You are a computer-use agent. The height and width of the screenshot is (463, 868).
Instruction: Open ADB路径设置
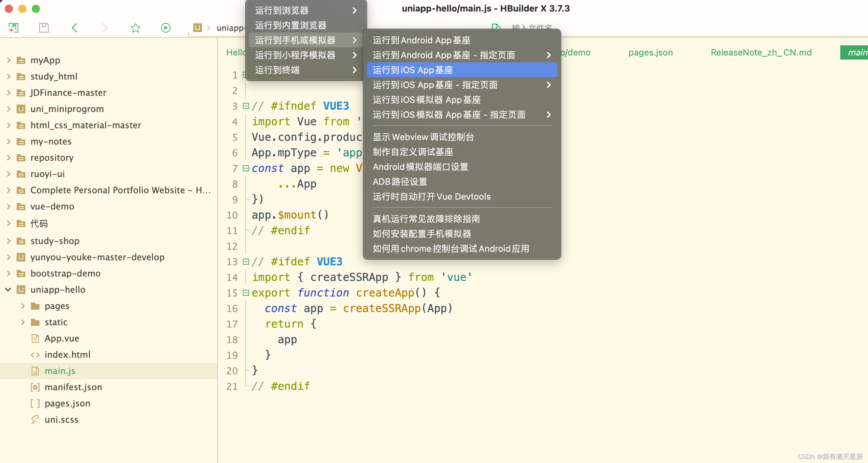coord(462,181)
